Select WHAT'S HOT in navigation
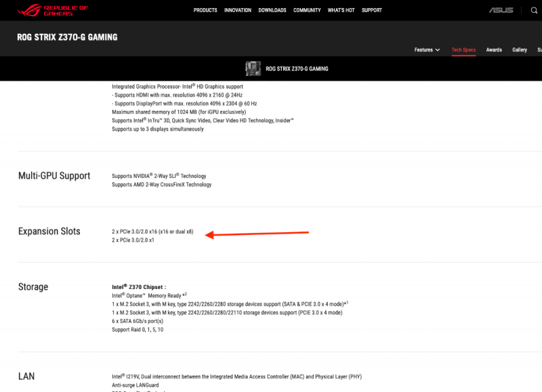The image size is (542, 392). [x=341, y=10]
